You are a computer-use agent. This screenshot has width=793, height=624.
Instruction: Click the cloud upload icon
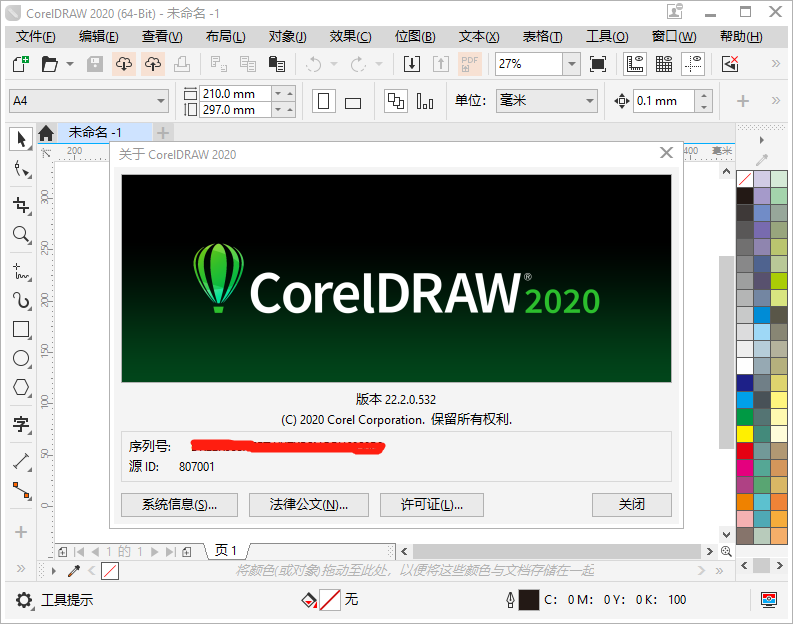click(153, 64)
